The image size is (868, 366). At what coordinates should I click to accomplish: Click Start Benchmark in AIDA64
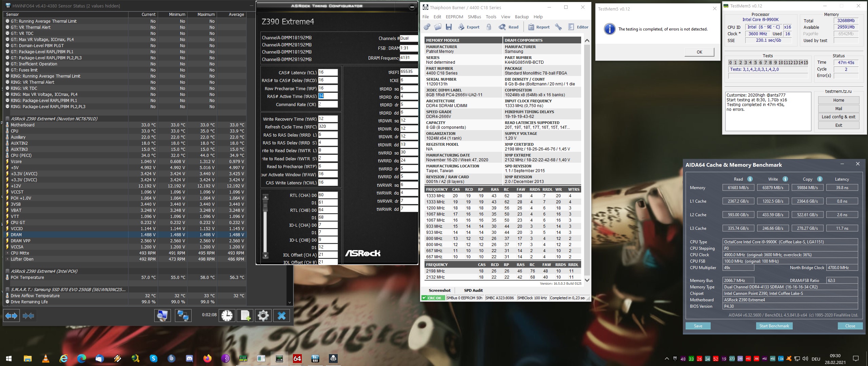click(x=774, y=326)
